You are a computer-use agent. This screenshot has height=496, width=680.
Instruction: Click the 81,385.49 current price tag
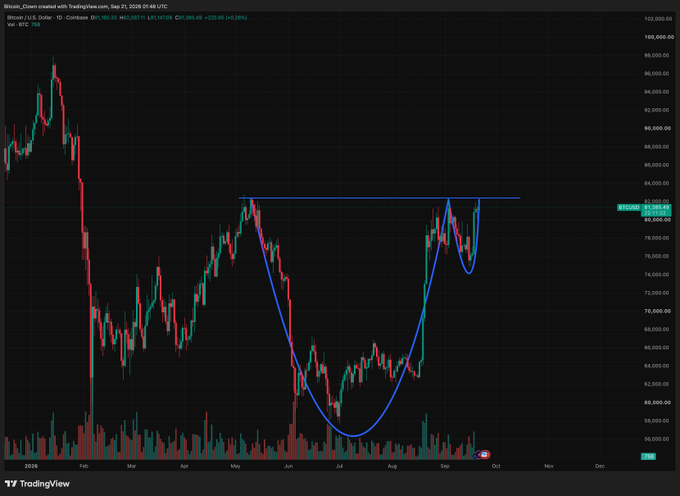[x=656, y=208]
